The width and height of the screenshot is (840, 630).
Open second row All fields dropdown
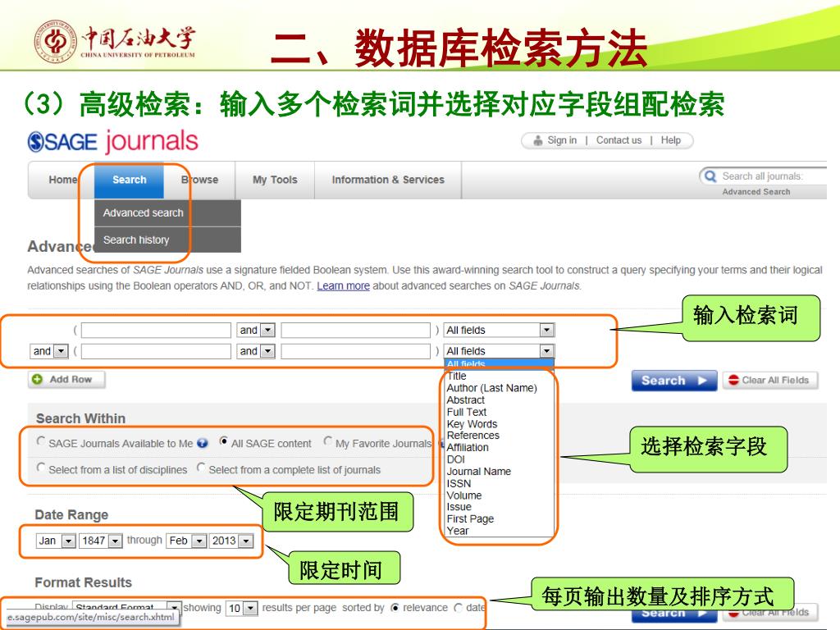click(x=500, y=351)
